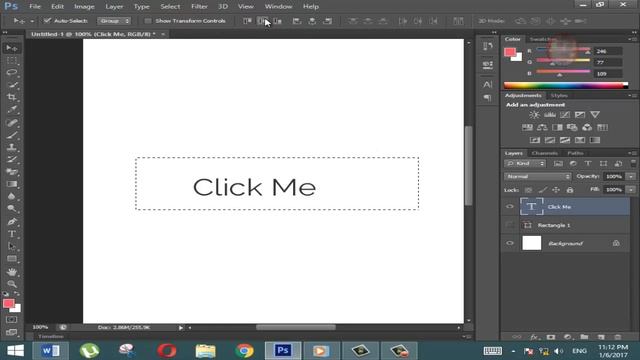Open Color panel options menu
Image resolution: width=640 pixels, height=360 pixels.
click(x=632, y=39)
